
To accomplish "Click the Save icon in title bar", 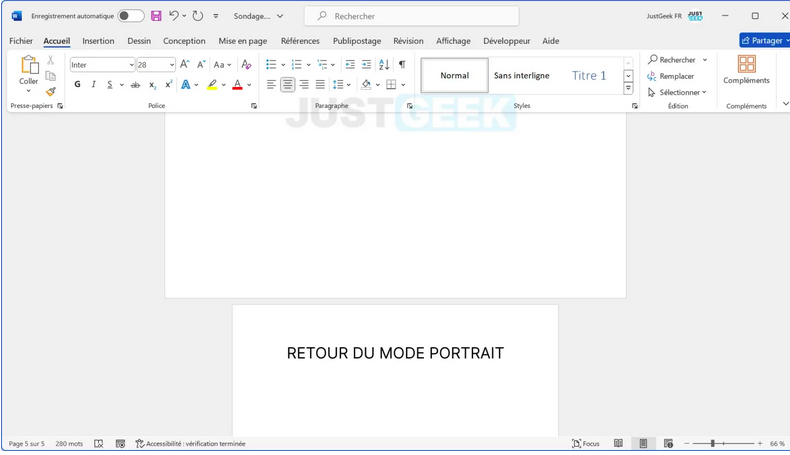I will 156,16.
